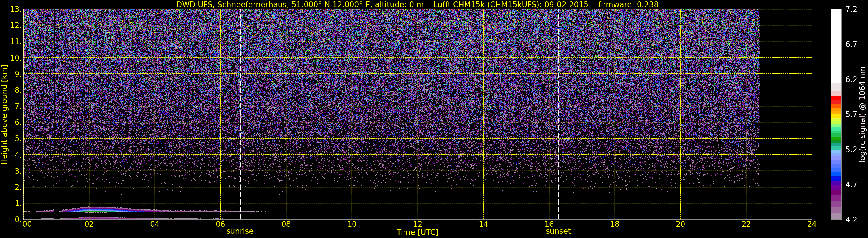
Task: Click the 'sunset' label below the axis
Action: click(558, 231)
